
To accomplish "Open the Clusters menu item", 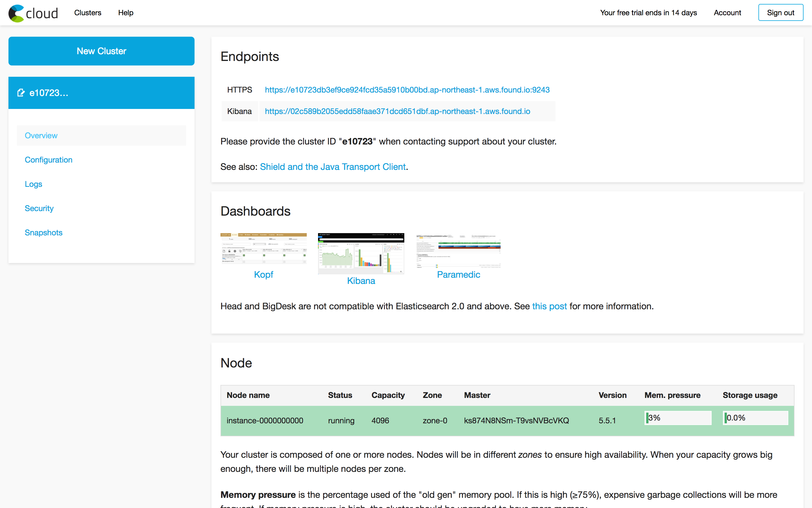I will [88, 13].
